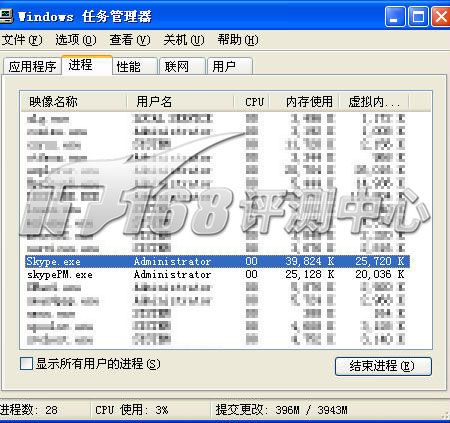Open the 文件(F) menu
Image resolution: width=450 pixels, height=423 pixels.
click(x=22, y=40)
